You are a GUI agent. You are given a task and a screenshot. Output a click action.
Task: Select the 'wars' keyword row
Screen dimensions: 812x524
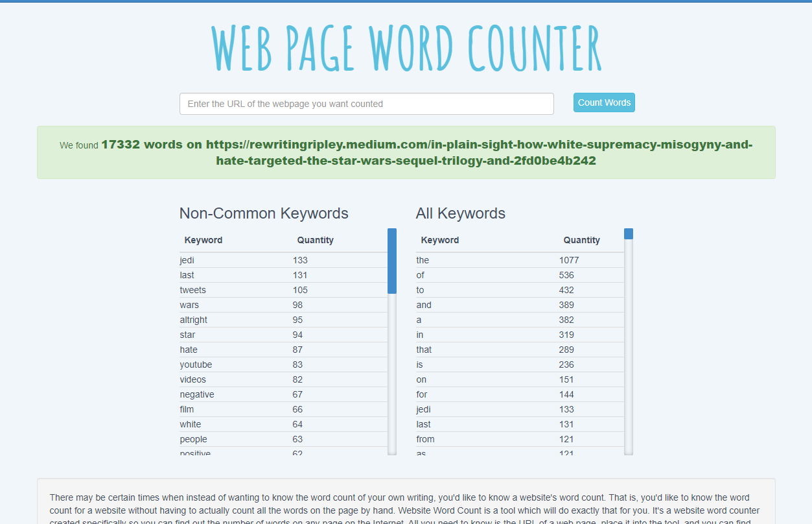[283, 305]
